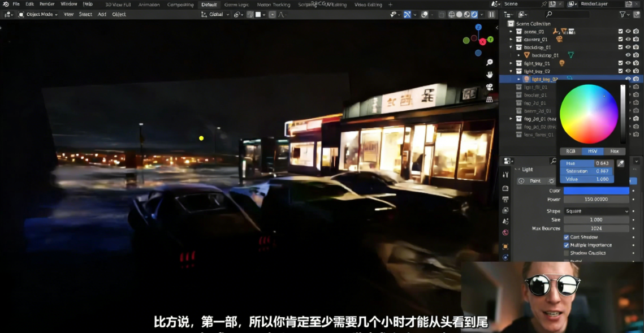
Task: Toggle Multiple Importance sampling off
Action: pyautogui.click(x=566, y=245)
